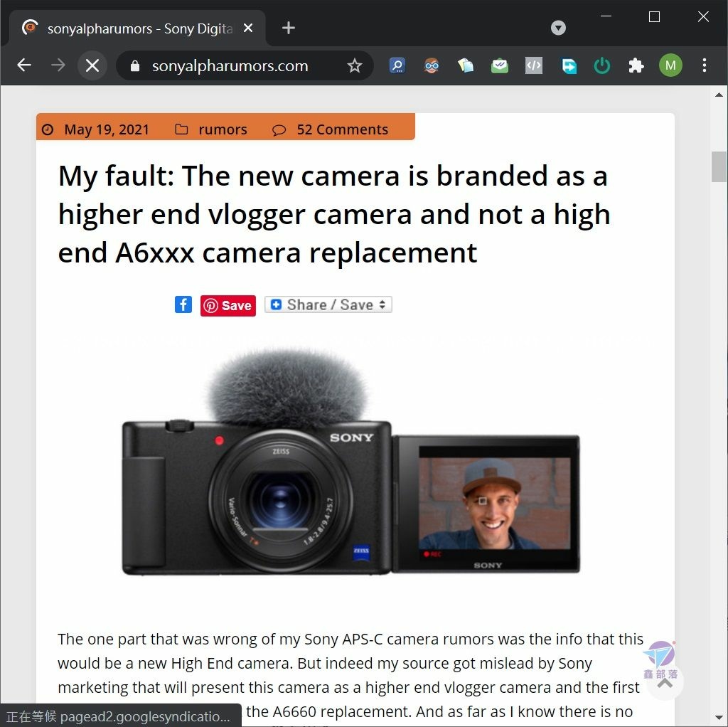Open the green M profile avatar

coord(670,65)
